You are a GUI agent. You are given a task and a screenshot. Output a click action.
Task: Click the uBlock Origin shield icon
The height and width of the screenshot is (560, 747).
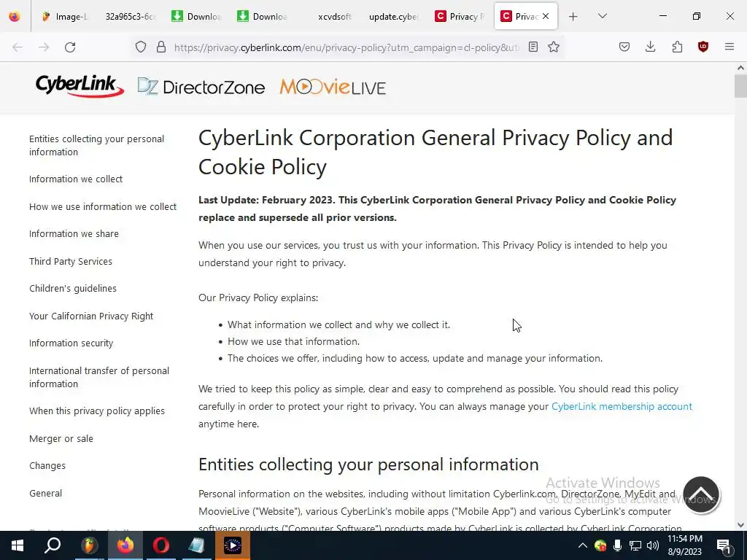click(703, 47)
